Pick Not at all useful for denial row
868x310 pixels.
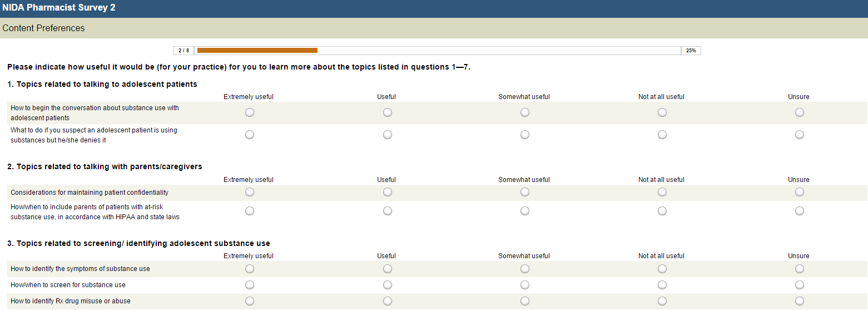click(662, 135)
